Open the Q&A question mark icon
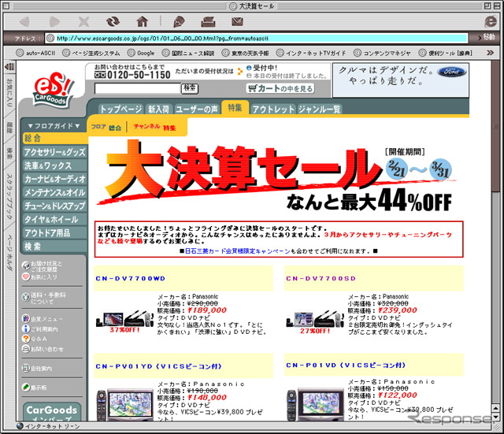This screenshot has height=434, width=504. [x=26, y=339]
